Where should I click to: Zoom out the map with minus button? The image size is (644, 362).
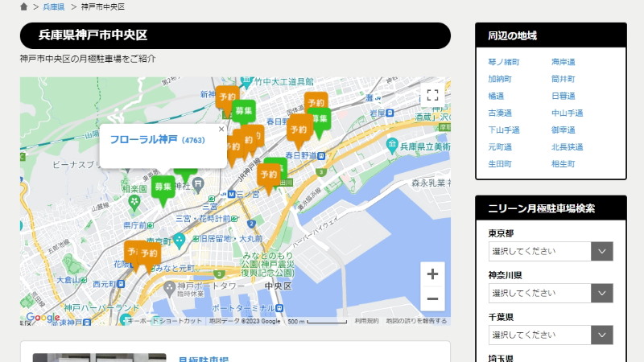coord(432,298)
